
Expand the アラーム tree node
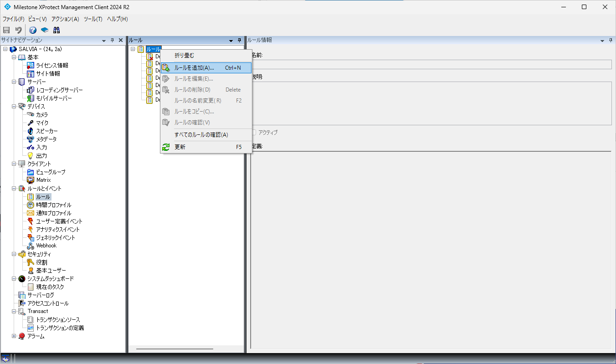[x=14, y=336]
